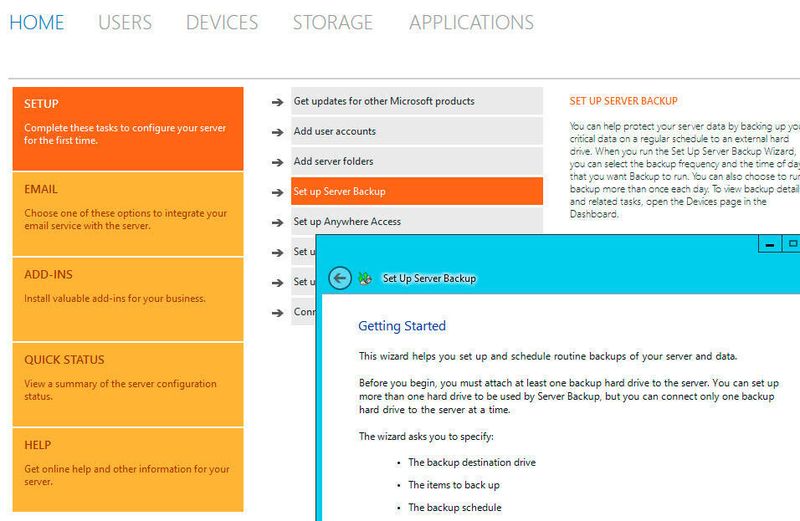
Task: Open the EMAIL category tile
Action: (x=128, y=214)
